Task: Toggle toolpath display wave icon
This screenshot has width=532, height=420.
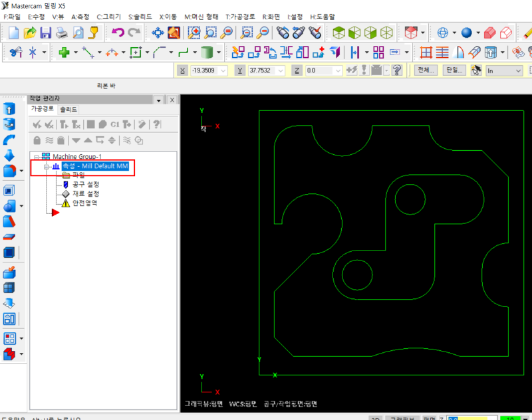Action: click(49, 140)
